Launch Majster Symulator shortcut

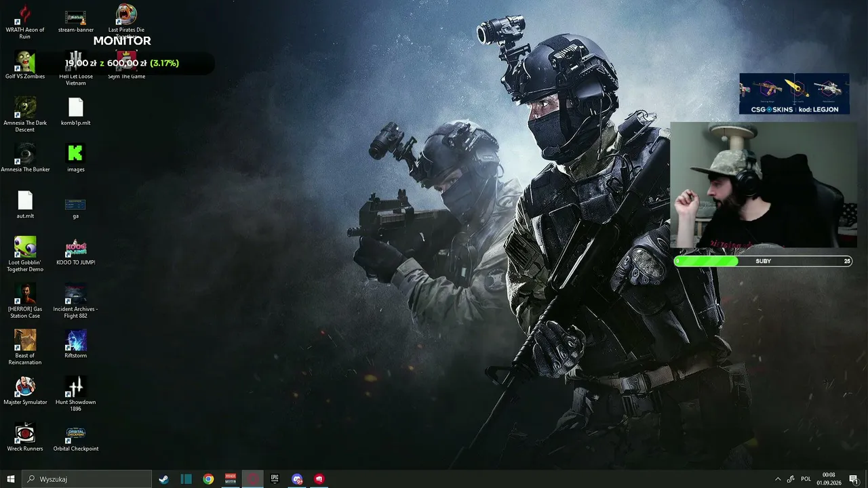click(x=25, y=390)
